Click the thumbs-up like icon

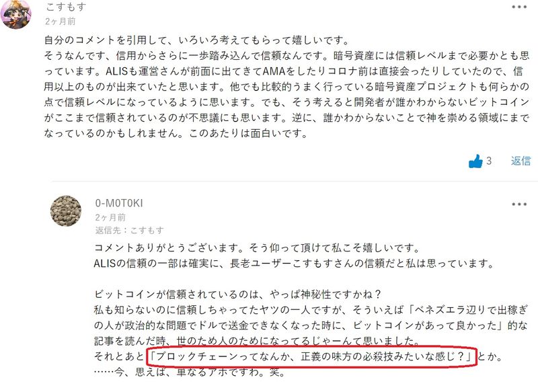(476, 161)
